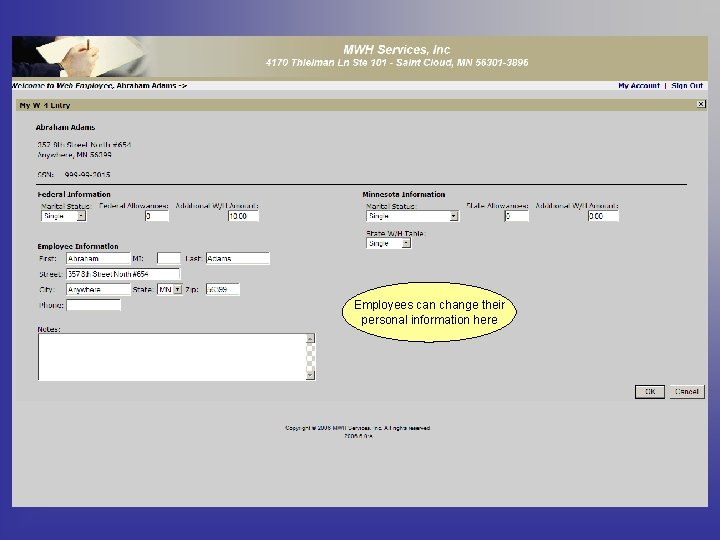
Task: Click the OK button
Action: (650, 392)
